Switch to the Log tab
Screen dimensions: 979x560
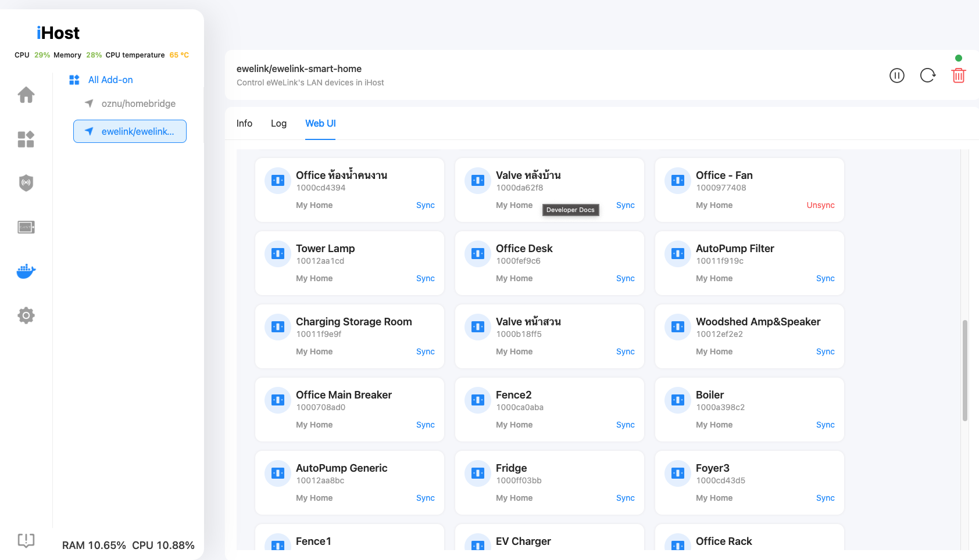278,123
